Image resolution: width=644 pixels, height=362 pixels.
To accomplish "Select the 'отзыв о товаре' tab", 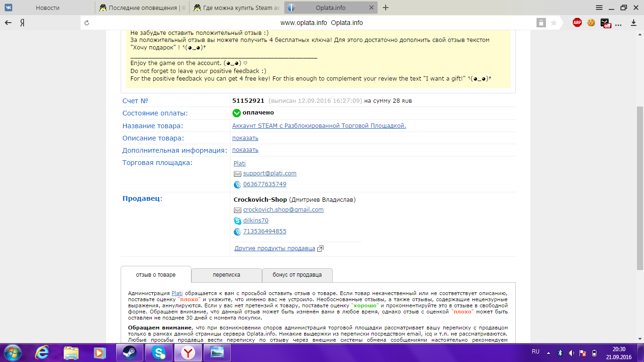I will [x=156, y=274].
